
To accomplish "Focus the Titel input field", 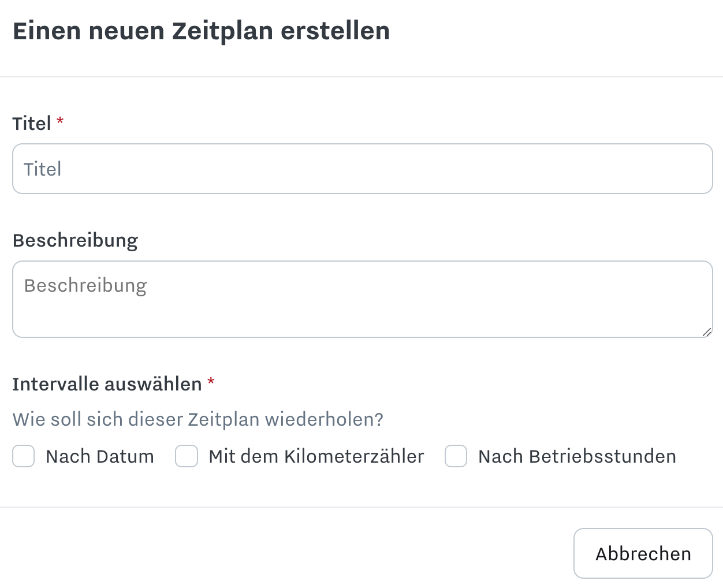I will (x=363, y=169).
